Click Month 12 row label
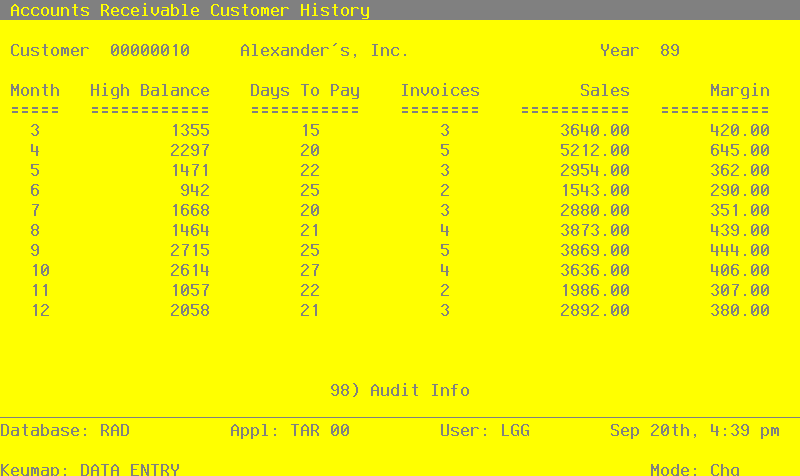800x476 pixels. pos(40,310)
